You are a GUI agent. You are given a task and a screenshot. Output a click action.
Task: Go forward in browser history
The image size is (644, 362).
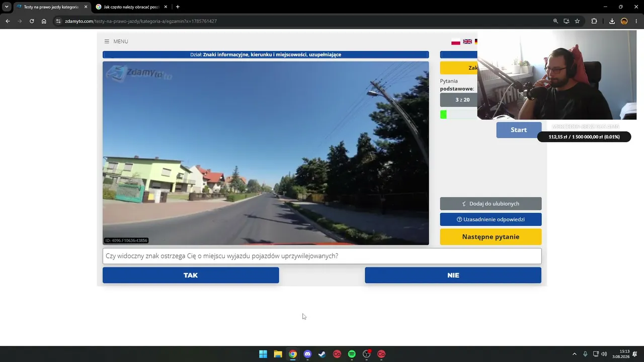pos(20,21)
